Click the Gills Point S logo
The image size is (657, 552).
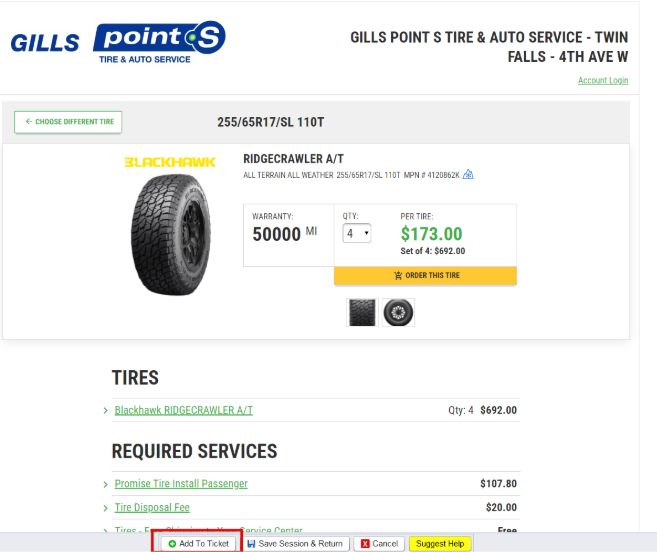[x=118, y=42]
